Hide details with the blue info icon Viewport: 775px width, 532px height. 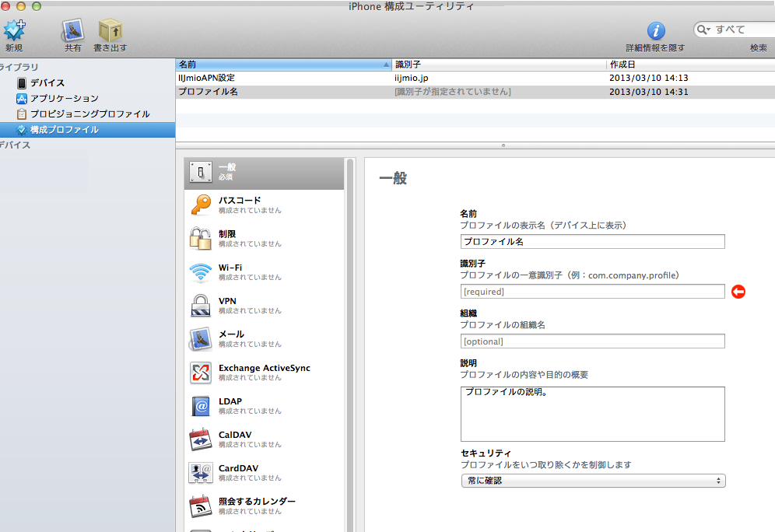(656, 30)
